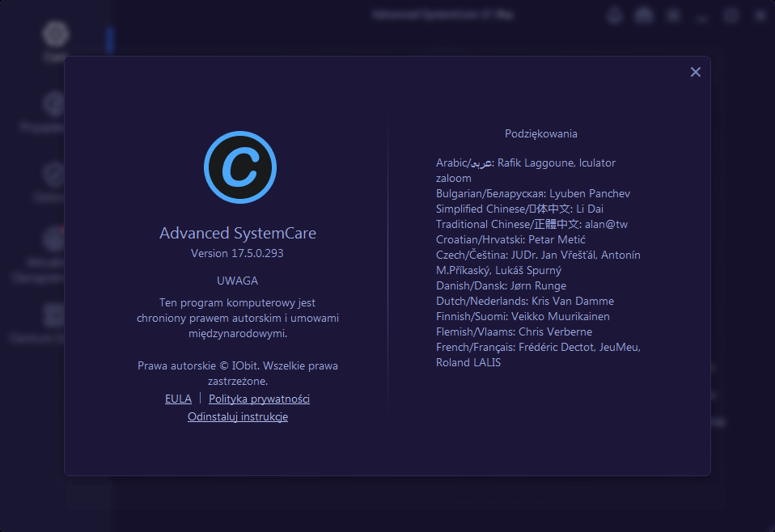775x532 pixels.
Task: Select the "Version 17.5.0.293" text
Action: click(x=237, y=253)
